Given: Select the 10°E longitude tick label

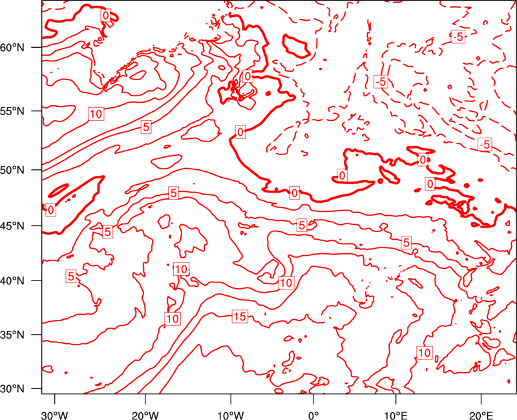Looking at the screenshot, I should [396, 415].
